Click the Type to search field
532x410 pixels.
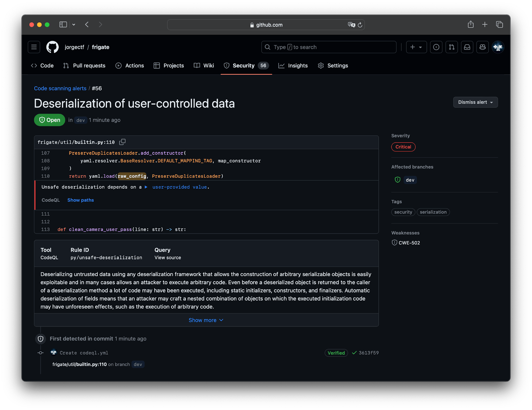pyautogui.click(x=329, y=47)
